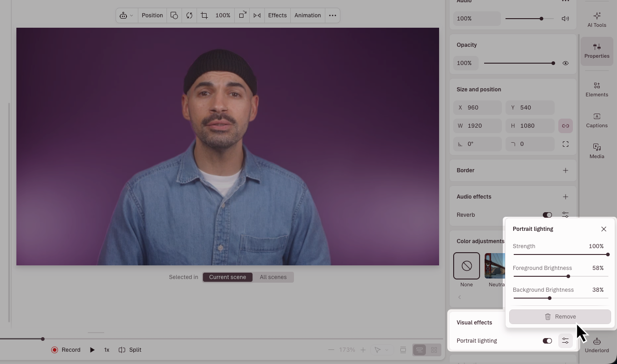The width and height of the screenshot is (617, 364).
Task: Click the timeline playhead marker
Action: pyautogui.click(x=43, y=339)
